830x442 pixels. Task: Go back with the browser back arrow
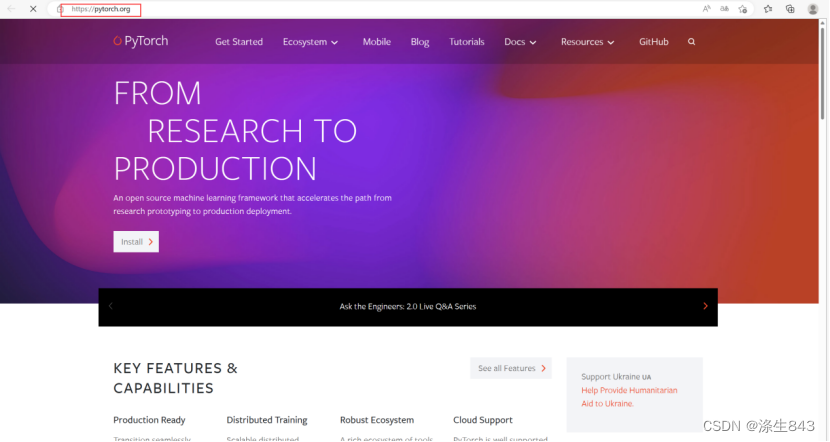click(x=11, y=9)
